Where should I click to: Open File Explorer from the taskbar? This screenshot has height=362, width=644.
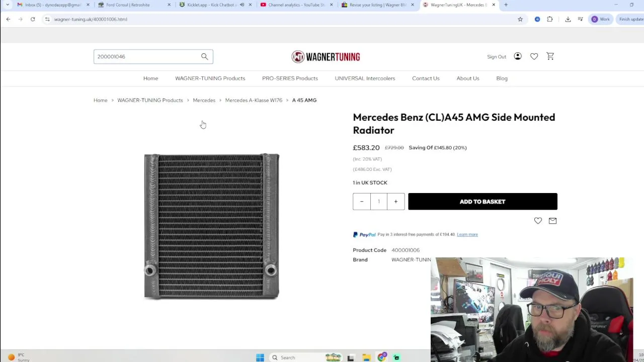[366, 357]
